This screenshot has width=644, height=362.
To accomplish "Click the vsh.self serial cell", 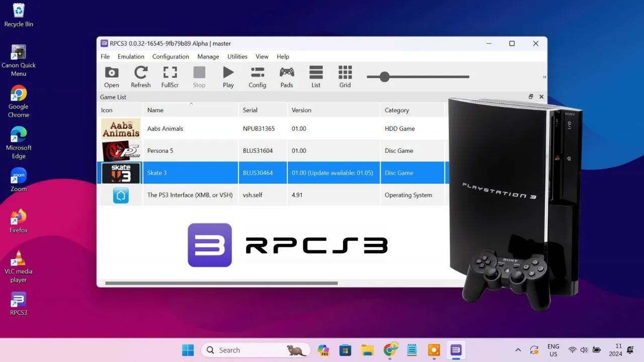I will tap(263, 195).
